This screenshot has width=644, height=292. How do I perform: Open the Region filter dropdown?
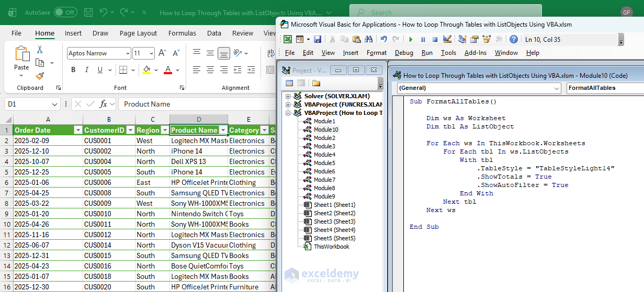164,130
